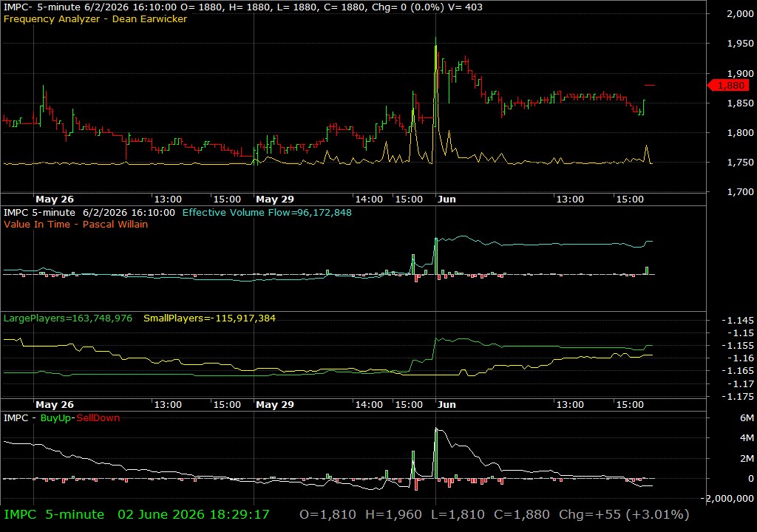The image size is (757, 532).
Task: Click the tallest green BuyUp volume bar
Action: 436,454
